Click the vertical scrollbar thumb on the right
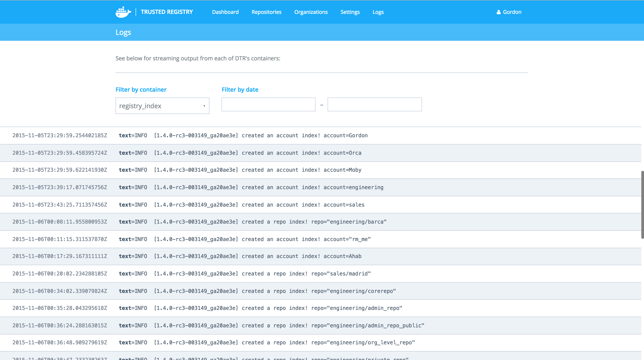644x360 pixels. [x=642, y=205]
